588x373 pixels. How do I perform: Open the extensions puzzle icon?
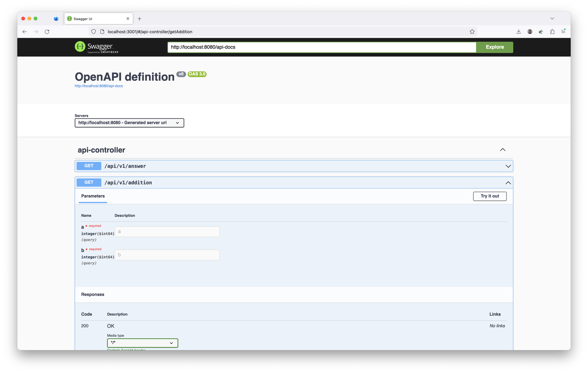tap(552, 32)
